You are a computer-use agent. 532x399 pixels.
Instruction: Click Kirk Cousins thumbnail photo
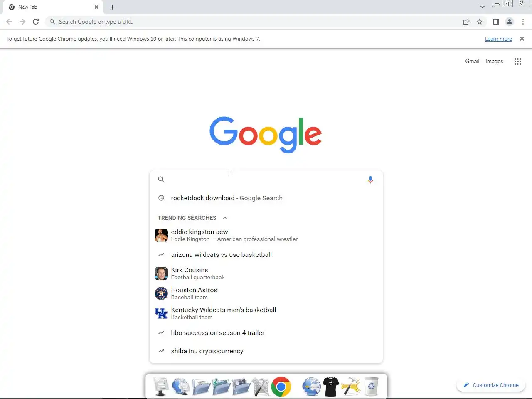coord(161,273)
